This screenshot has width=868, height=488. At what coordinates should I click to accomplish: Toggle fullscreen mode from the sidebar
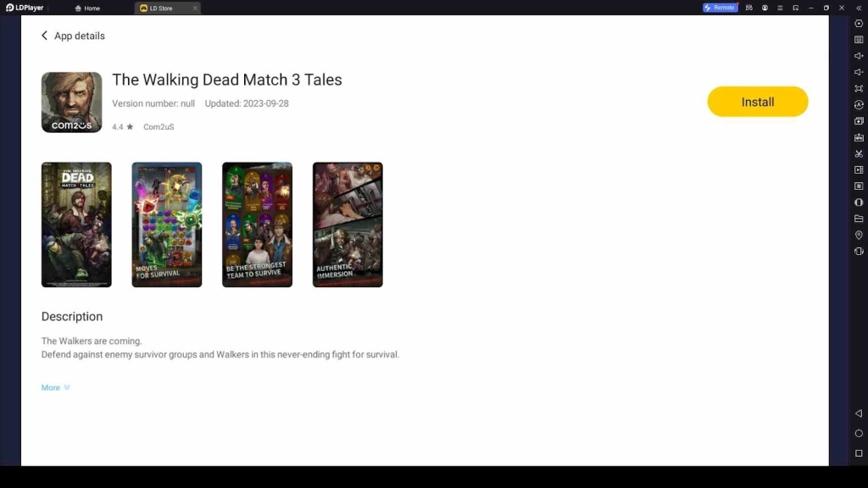point(859,87)
